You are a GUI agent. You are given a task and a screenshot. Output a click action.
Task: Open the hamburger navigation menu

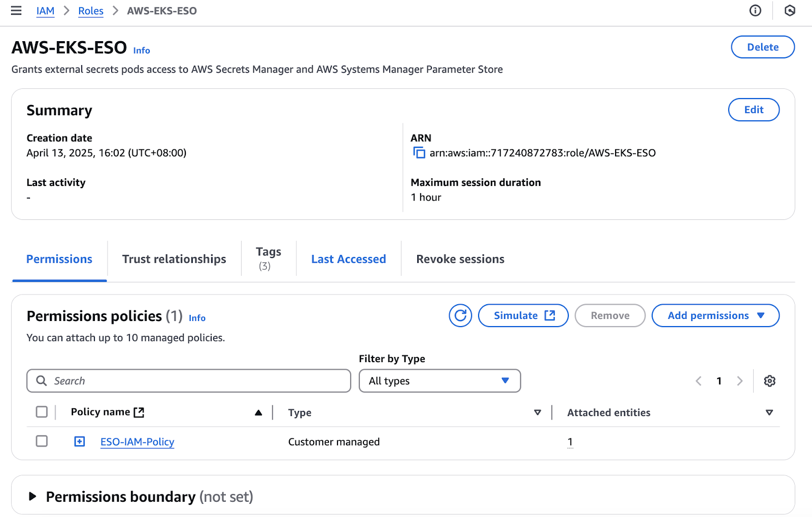pos(16,11)
